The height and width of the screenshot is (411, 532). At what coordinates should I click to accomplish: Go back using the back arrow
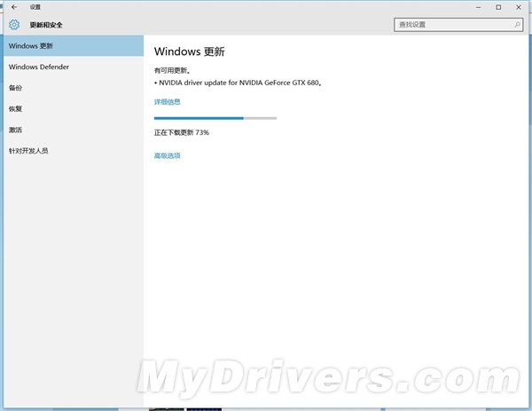[x=14, y=7]
